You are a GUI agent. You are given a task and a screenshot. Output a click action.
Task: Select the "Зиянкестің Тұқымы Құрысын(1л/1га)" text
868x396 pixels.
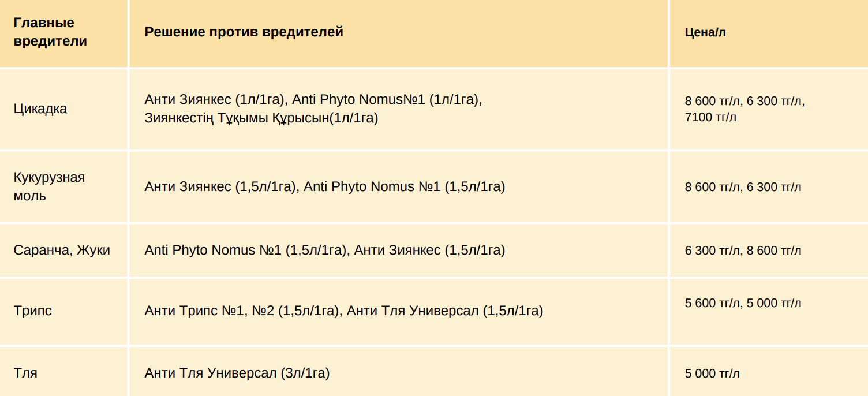261,118
